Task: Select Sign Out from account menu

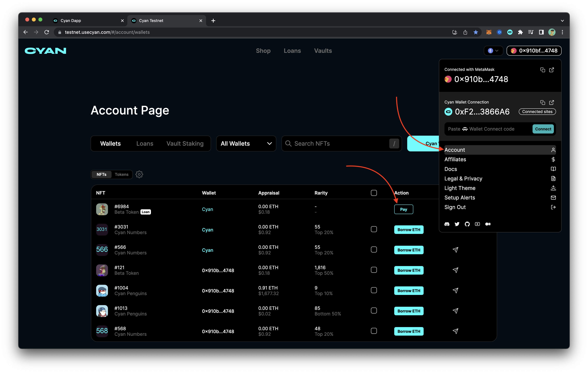Action: pyautogui.click(x=455, y=207)
